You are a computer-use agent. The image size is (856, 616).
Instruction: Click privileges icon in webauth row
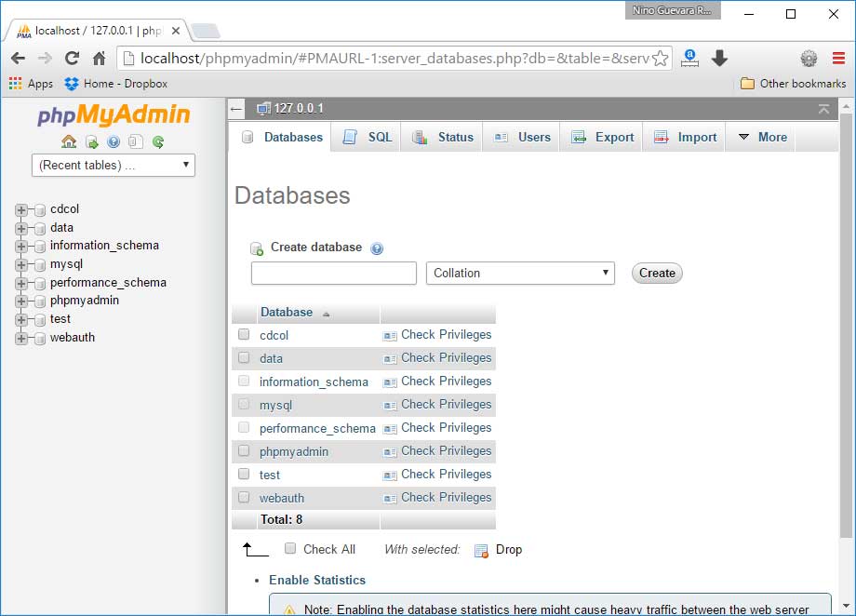pos(390,498)
